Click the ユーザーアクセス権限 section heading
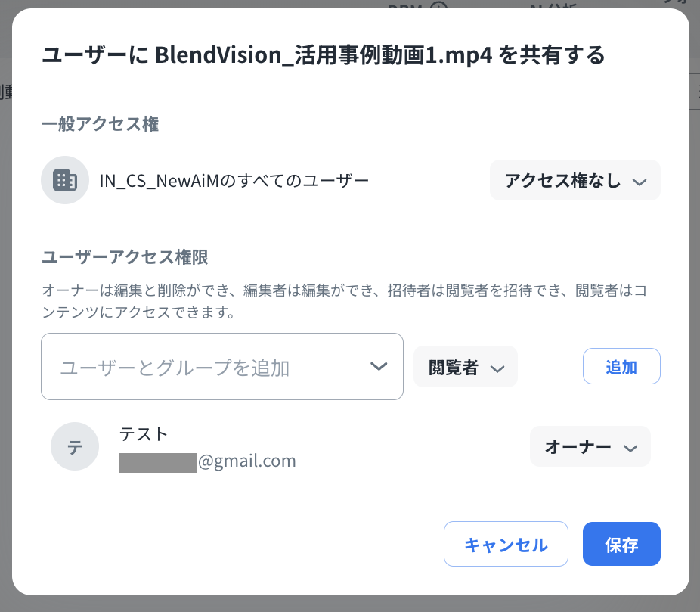 pyautogui.click(x=125, y=256)
